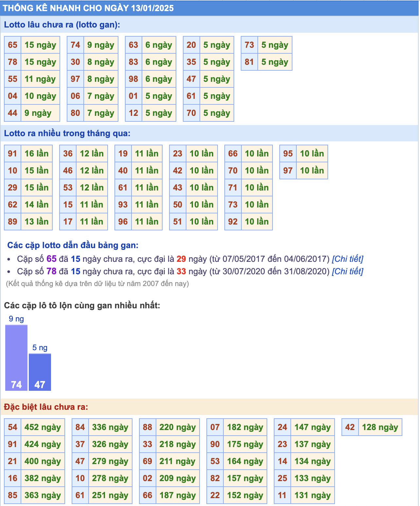The height and width of the screenshot is (506, 420).
Task: Click '131 ngày' value for special 11
Action: (x=313, y=495)
